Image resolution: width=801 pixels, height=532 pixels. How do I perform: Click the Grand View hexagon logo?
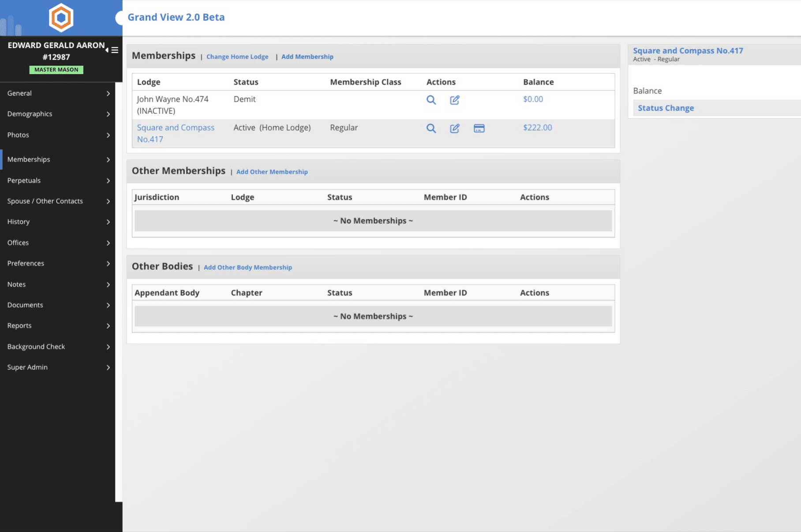pos(61,18)
